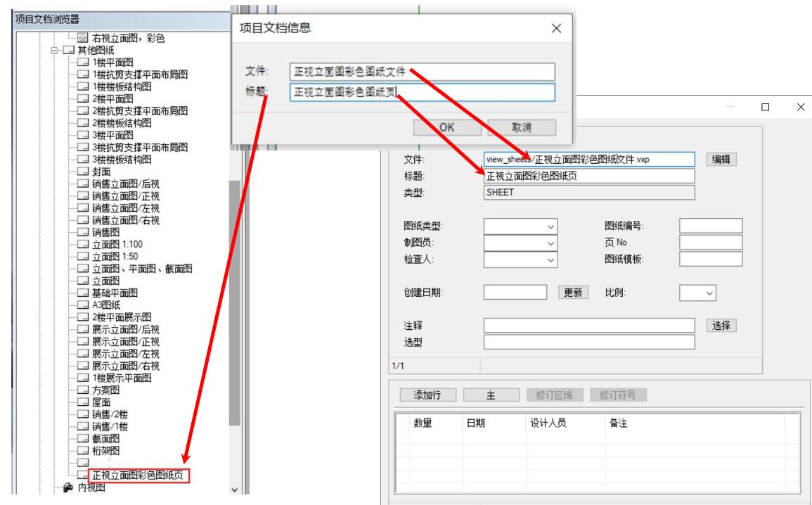The width and height of the screenshot is (812, 505).
Task: Click the view_sheets file path field
Action: point(589,160)
